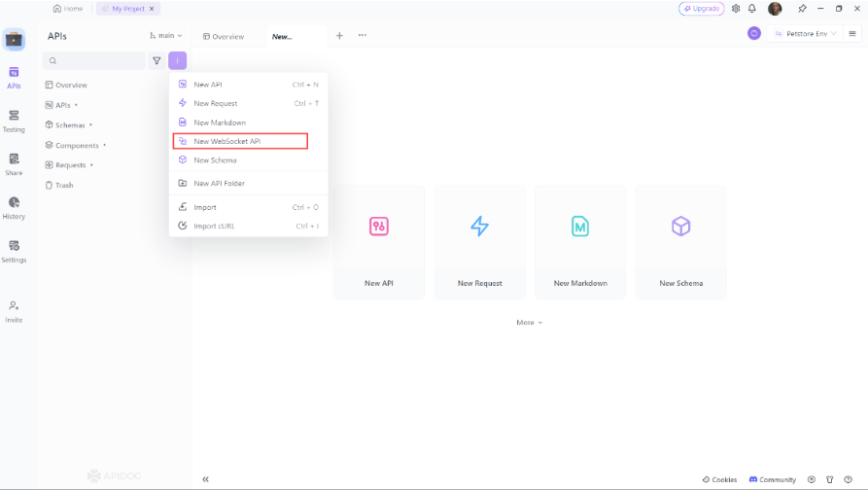Click the user avatar picture
The image size is (868, 490).
[x=775, y=9]
